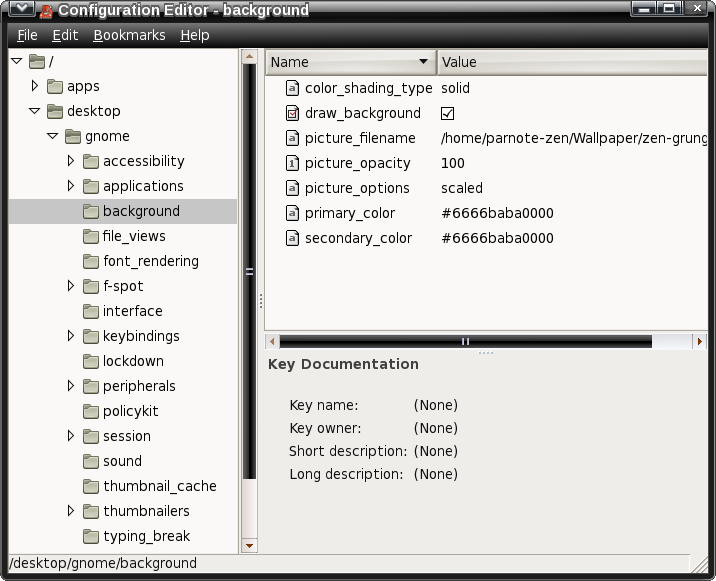Select the sound tree item label
Screen dimensions: 716x581
click(122, 461)
